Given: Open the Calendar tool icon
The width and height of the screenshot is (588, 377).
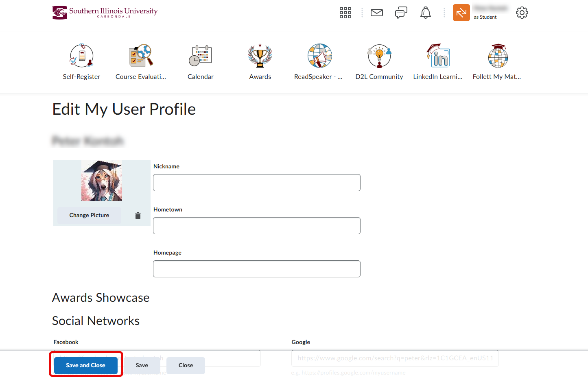Looking at the screenshot, I should [200, 56].
